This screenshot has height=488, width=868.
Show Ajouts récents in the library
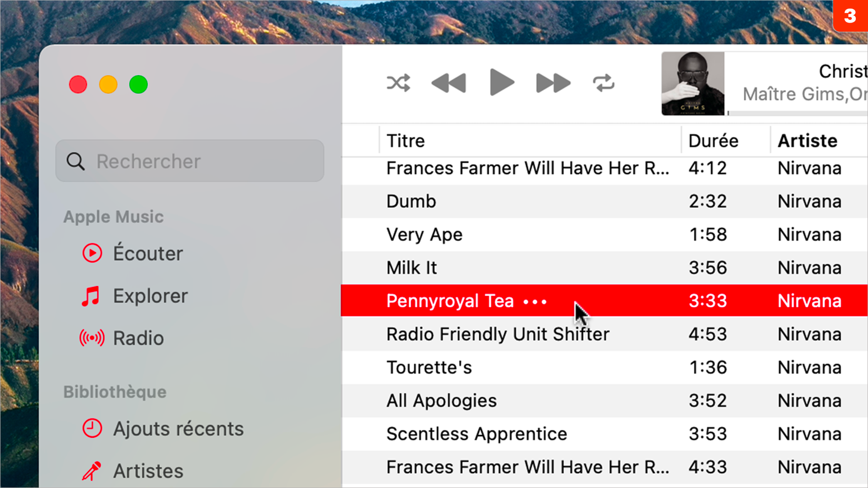point(178,429)
